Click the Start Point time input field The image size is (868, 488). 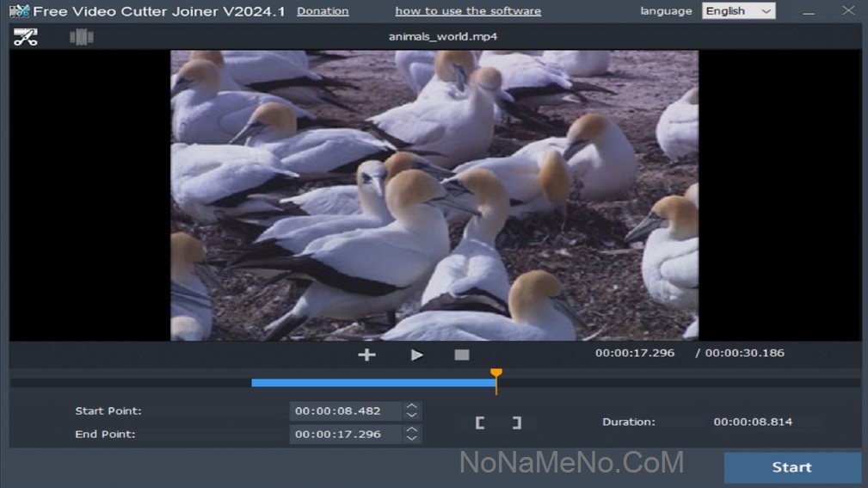(345, 411)
